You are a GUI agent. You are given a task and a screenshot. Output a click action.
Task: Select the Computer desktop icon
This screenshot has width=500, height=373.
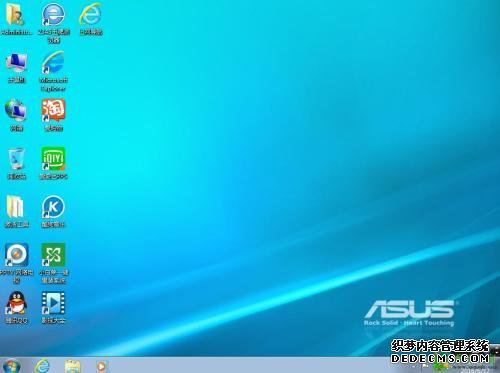pyautogui.click(x=16, y=68)
